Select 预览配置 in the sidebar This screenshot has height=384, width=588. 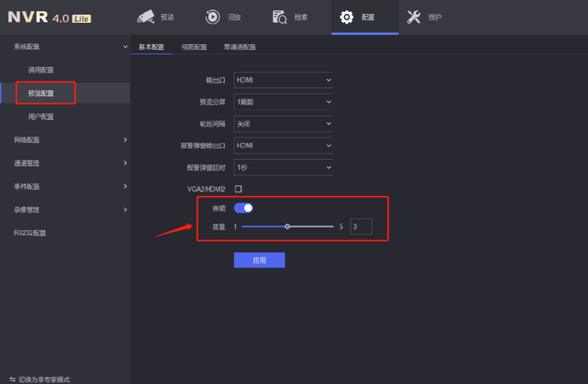click(x=41, y=93)
